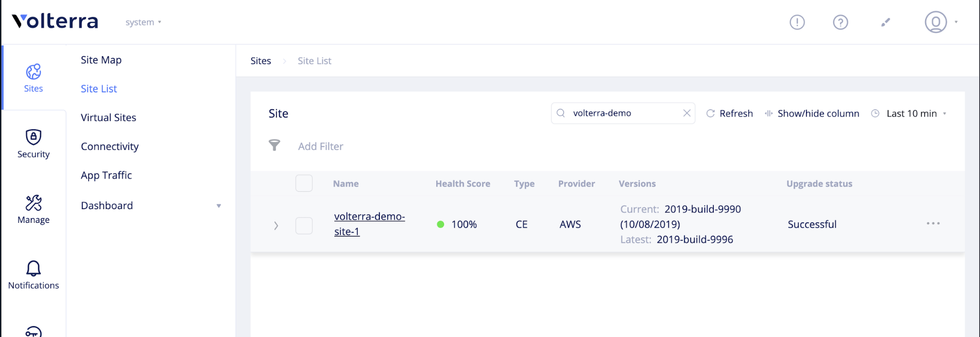Image resolution: width=980 pixels, height=337 pixels.
Task: Click the Provider column header
Action: point(577,184)
